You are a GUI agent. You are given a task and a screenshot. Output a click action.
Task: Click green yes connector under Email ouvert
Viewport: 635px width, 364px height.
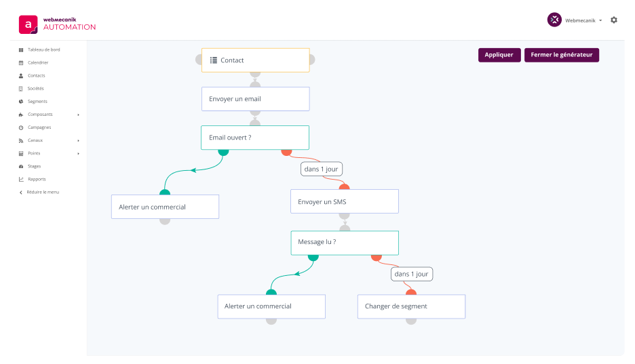223,151
